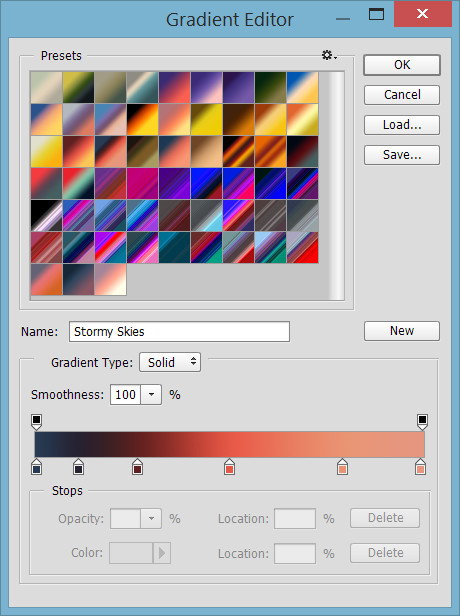Choose the first preset gradient thumbnail
Image resolution: width=460 pixels, height=616 pixels.
click(46, 87)
